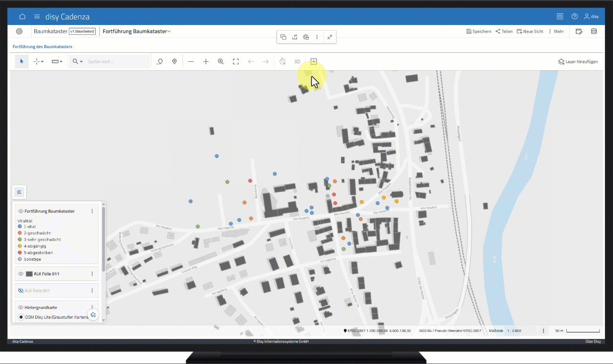Zoom out with the minus icon

pos(191,62)
